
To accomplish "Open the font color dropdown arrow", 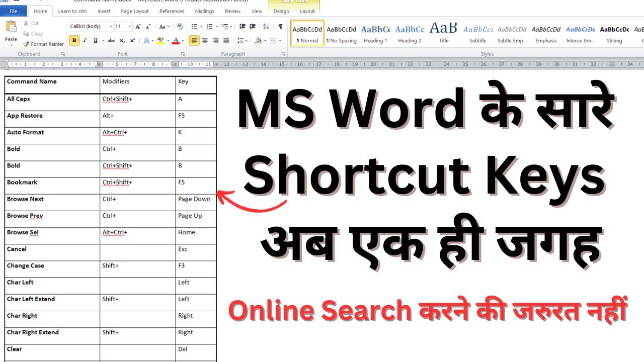I will tap(183, 41).
